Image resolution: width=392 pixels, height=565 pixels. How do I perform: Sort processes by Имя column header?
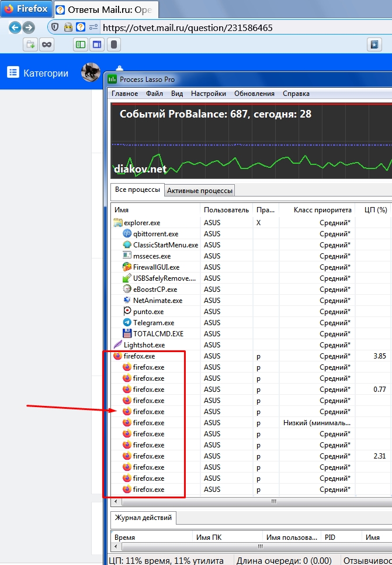click(155, 210)
